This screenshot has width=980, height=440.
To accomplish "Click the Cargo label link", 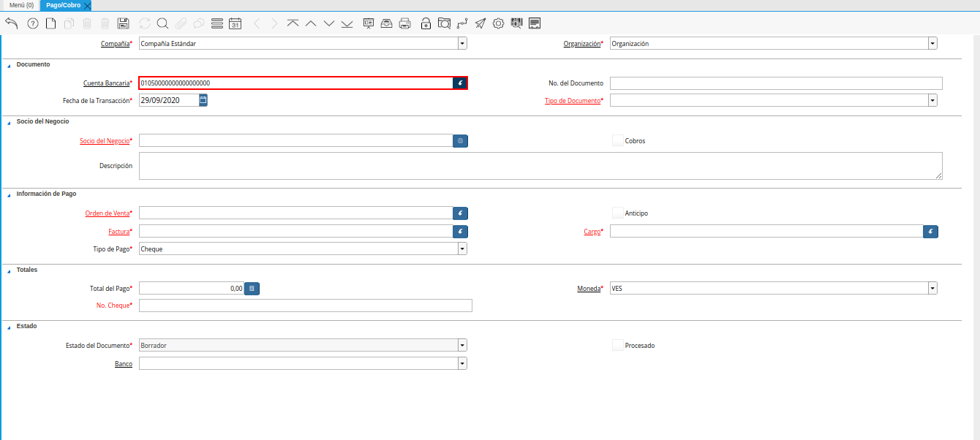I will click(592, 232).
